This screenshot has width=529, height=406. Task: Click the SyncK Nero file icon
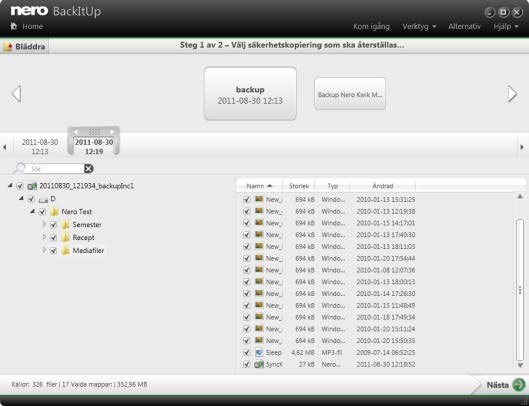coord(259,364)
